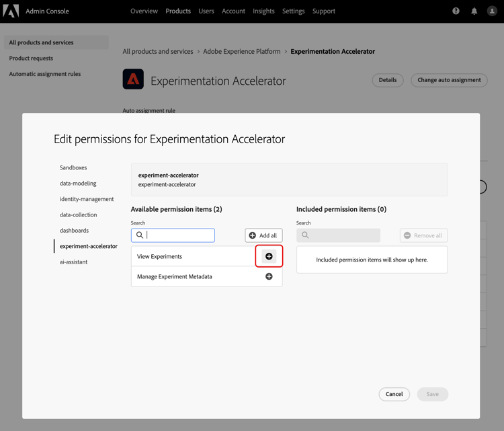This screenshot has height=431, width=504.
Task: Add the View Experiments permission with plus icon
Action: pos(269,256)
